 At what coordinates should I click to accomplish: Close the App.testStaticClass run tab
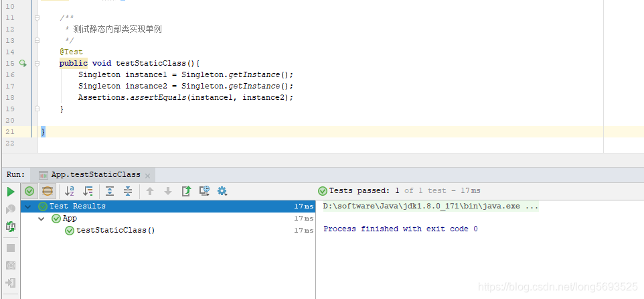point(147,176)
